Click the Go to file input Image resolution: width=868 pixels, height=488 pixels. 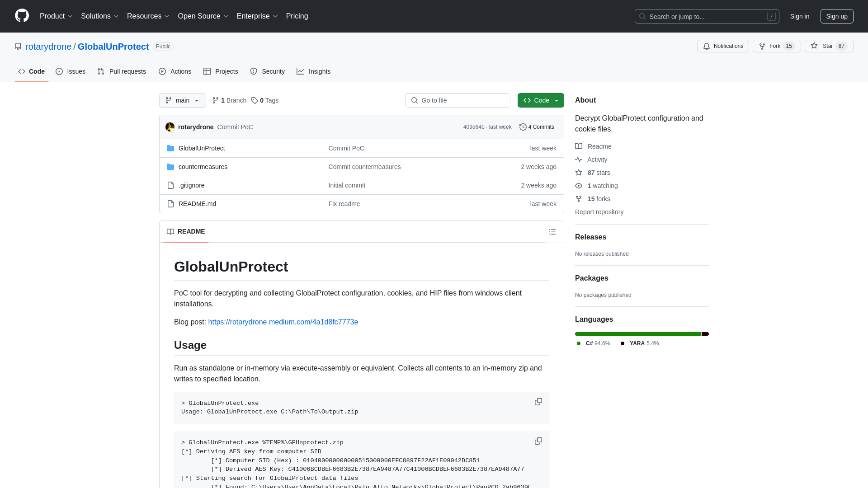(458, 100)
